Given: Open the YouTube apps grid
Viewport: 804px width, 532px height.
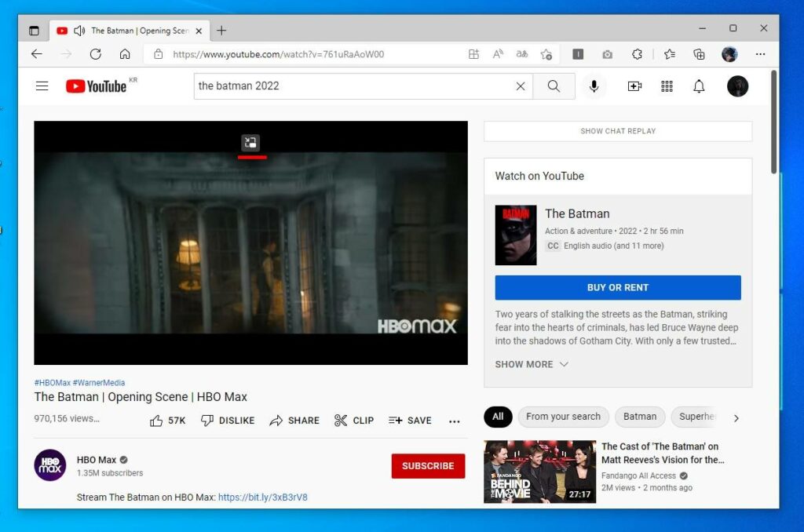Looking at the screenshot, I should point(667,86).
